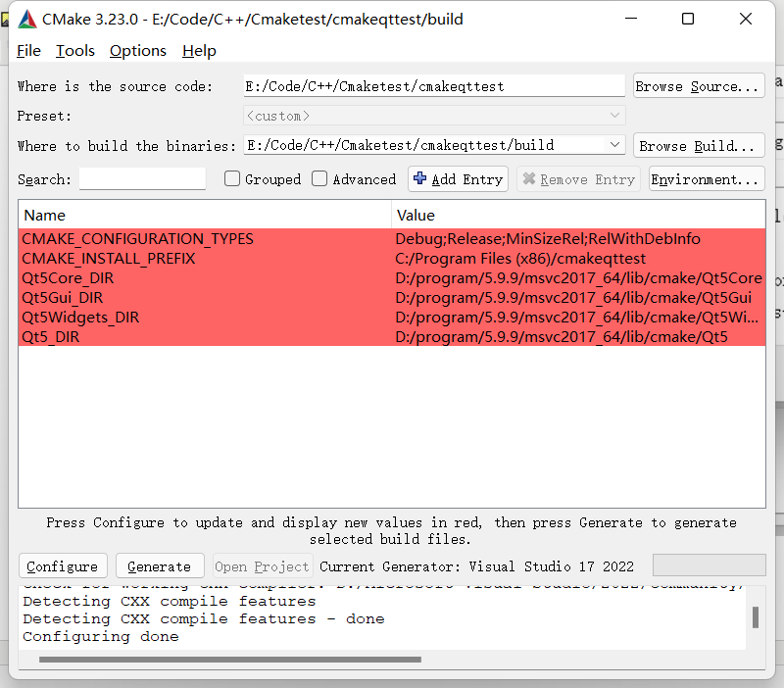Click value ending lib/cmake/Qt5Gui
The image size is (784, 688).
(573, 298)
